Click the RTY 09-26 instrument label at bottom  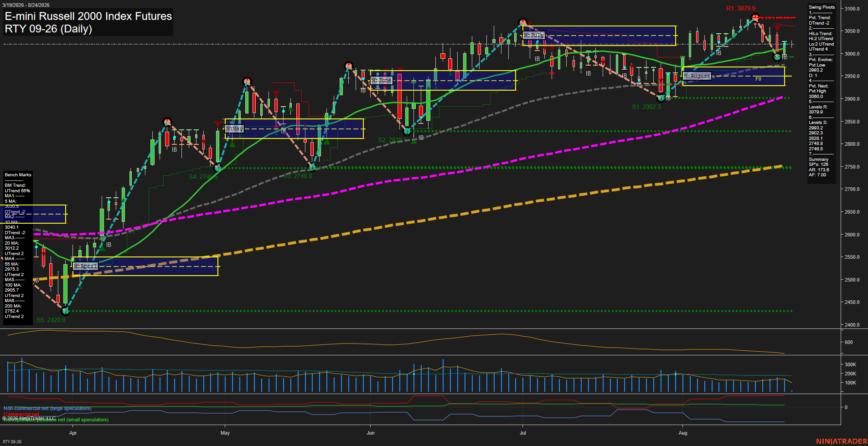tap(12, 442)
